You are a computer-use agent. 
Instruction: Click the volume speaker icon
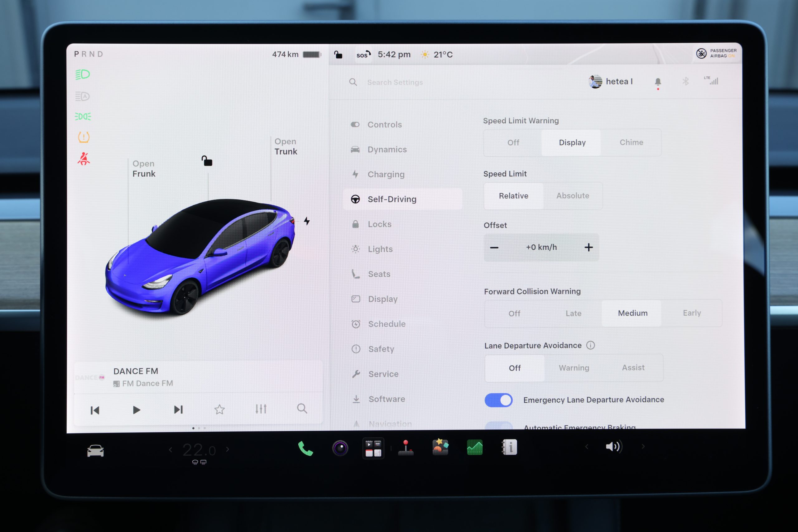pos(614,447)
